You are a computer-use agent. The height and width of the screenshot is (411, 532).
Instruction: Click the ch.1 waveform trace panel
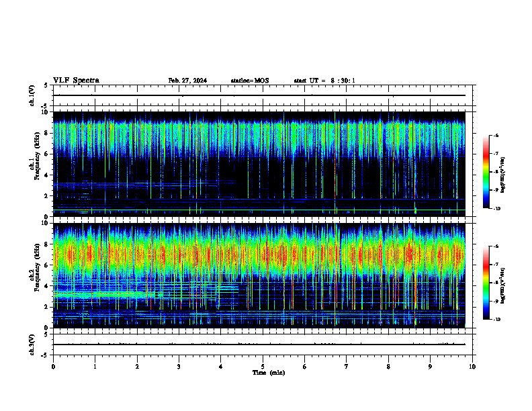pyautogui.click(x=263, y=95)
